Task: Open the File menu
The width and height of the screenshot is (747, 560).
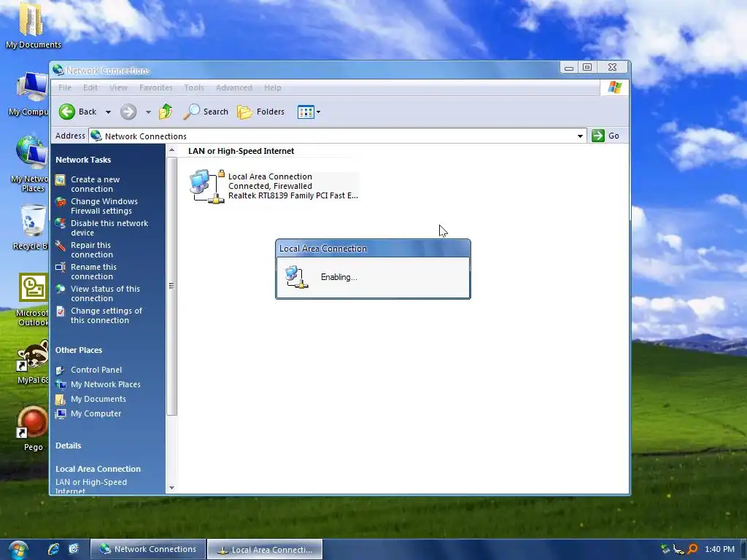Action: tap(65, 87)
